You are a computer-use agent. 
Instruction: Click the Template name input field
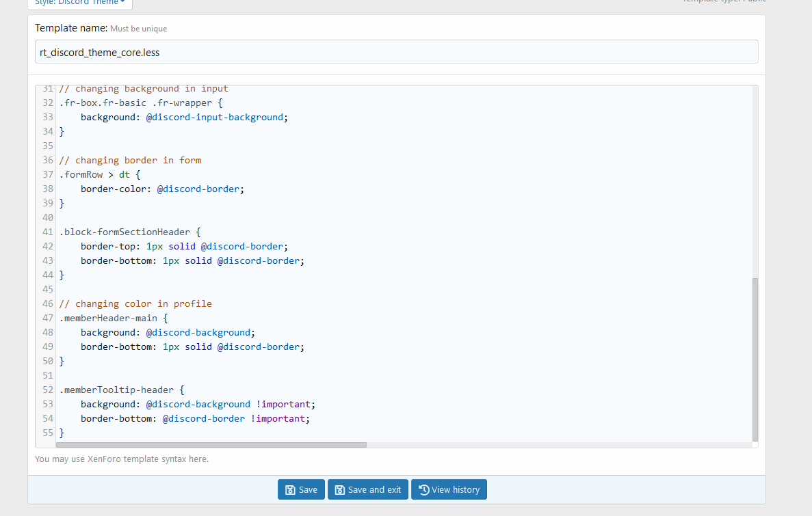[x=396, y=52]
